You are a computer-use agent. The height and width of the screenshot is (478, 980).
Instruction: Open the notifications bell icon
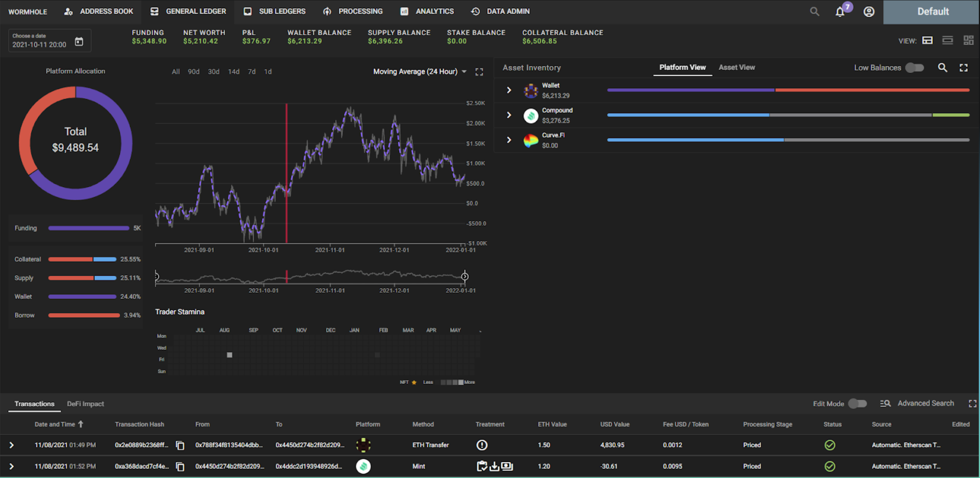coord(840,12)
